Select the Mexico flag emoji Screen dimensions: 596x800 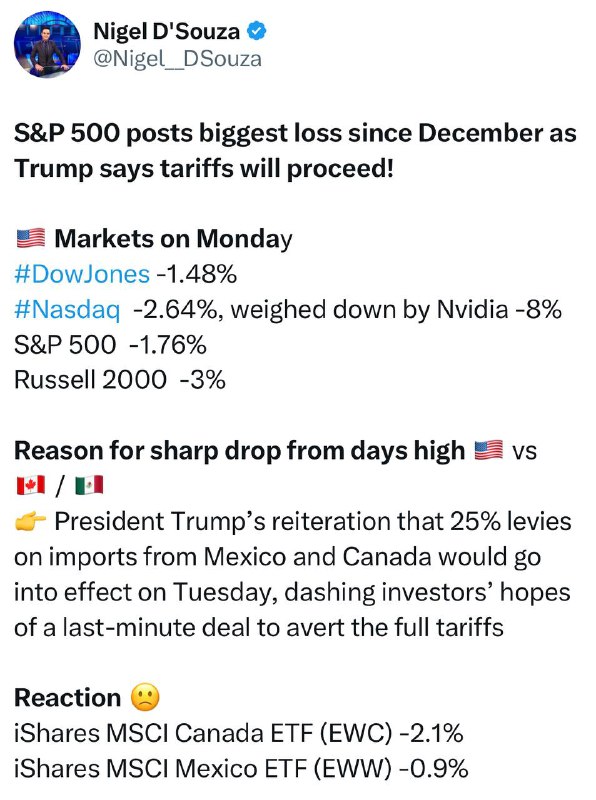(x=89, y=485)
